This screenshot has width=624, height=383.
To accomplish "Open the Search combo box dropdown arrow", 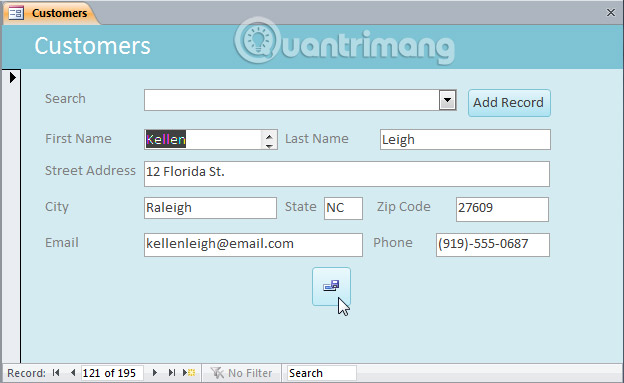I will coord(448,100).
